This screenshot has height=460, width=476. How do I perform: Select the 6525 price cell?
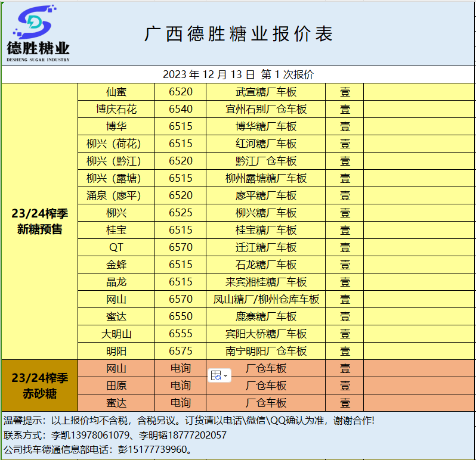pos(181,213)
